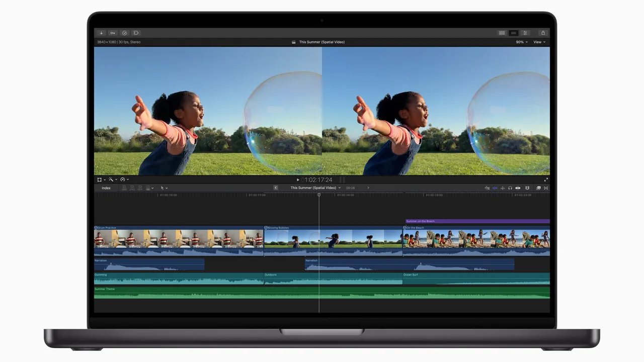The image size is (644, 362).
Task: Click the Import Media icon
Action: click(101, 33)
